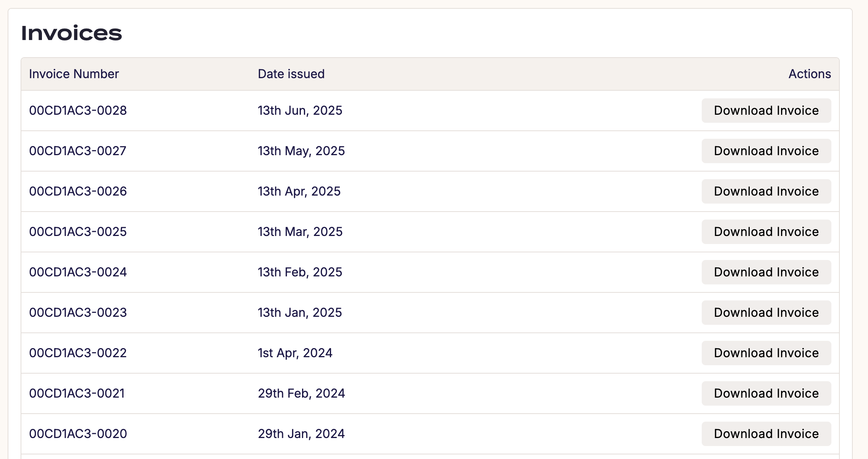The width and height of the screenshot is (868, 459).
Task: Download the 13th Mar, 2025 invoice
Action: click(x=766, y=232)
